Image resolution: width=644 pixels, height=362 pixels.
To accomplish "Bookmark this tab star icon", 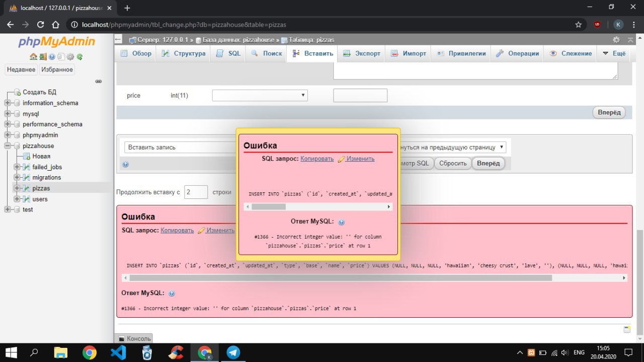I will [x=579, y=24].
